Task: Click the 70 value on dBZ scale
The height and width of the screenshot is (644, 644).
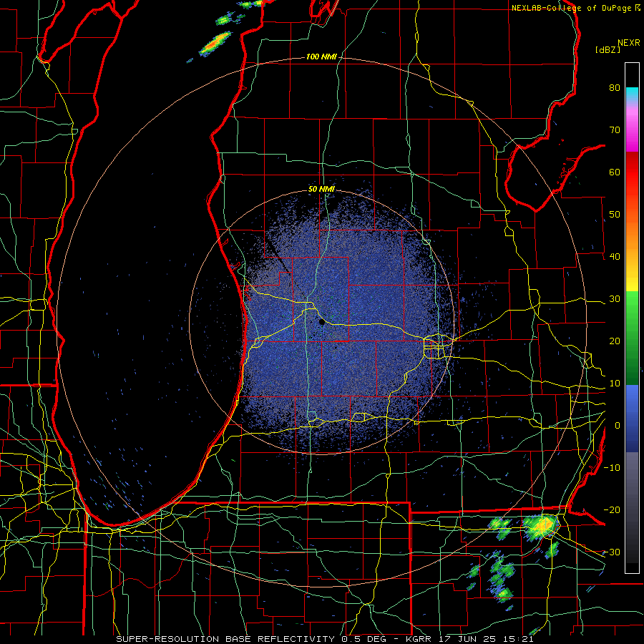Action: click(x=615, y=130)
